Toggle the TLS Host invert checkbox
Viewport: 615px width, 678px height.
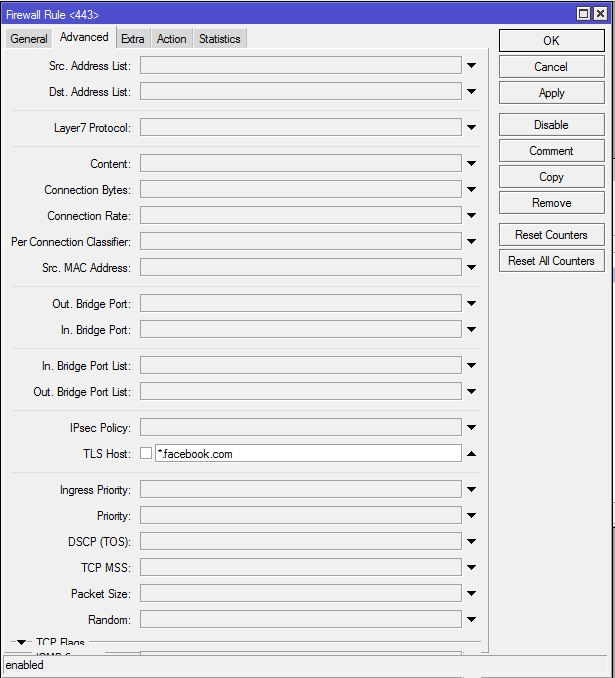coord(146,454)
